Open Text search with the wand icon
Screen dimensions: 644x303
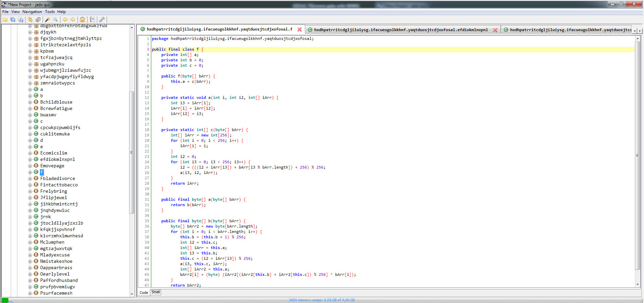coord(48,19)
